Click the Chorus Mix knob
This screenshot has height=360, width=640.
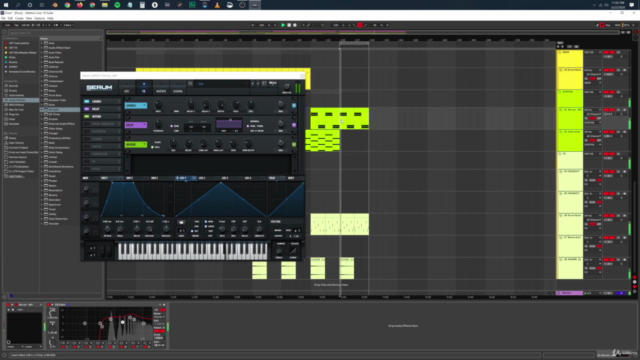coord(281,104)
